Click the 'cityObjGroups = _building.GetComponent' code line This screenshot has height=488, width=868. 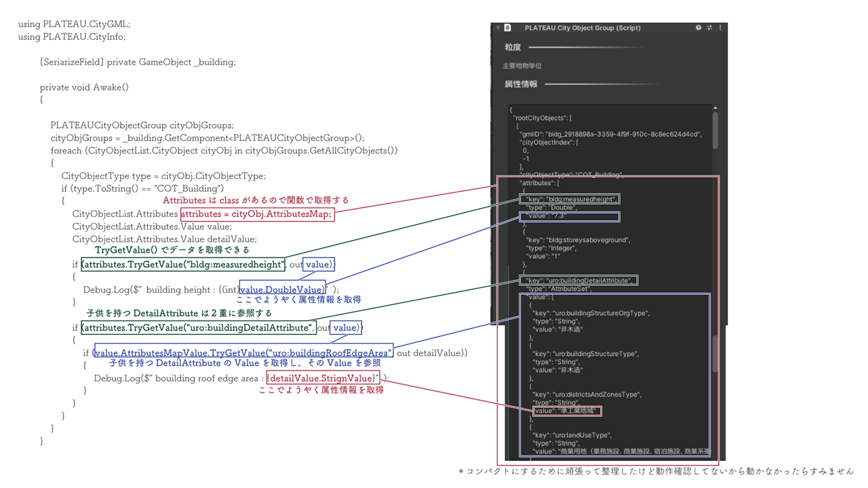point(208,138)
